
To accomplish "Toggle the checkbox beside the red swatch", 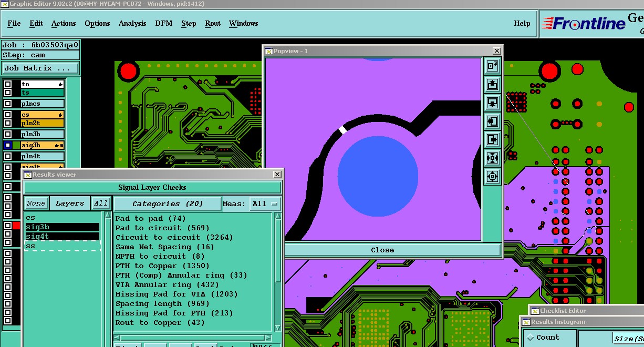I will coord(8,226).
